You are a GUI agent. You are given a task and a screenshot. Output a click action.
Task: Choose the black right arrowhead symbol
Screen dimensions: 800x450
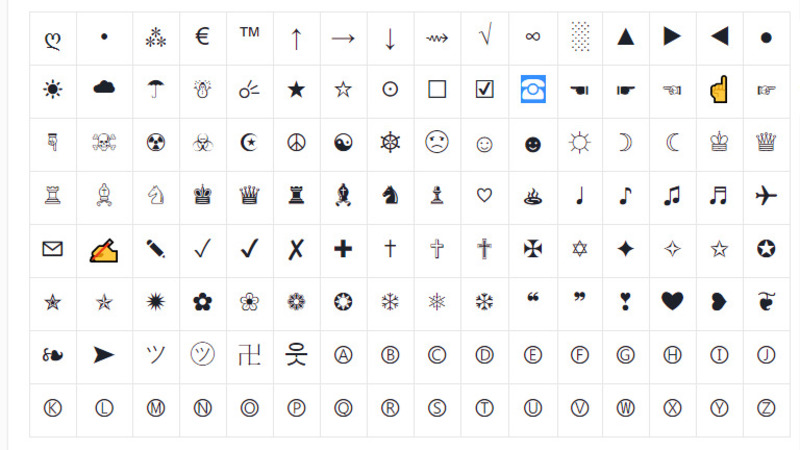point(104,355)
